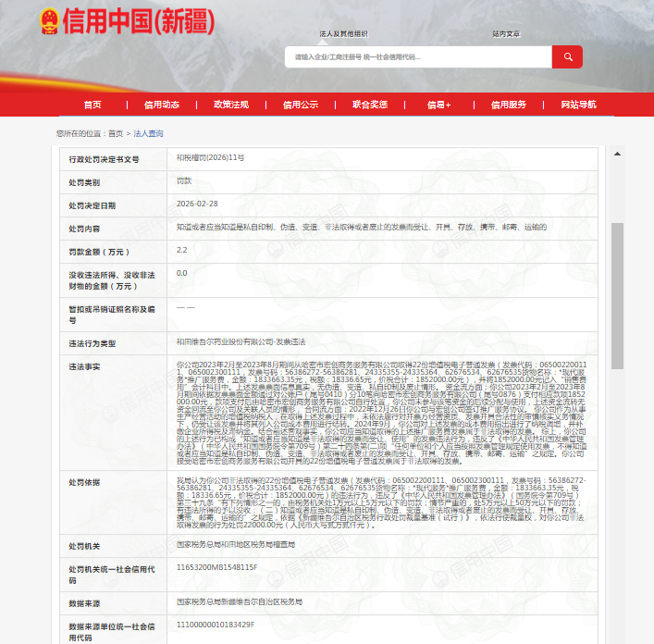Click the decision number 和税稽罚(2026)11号
This screenshot has width=654, height=644.
pyautogui.click(x=210, y=158)
